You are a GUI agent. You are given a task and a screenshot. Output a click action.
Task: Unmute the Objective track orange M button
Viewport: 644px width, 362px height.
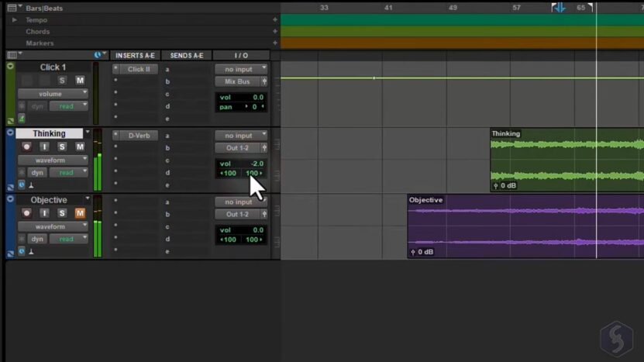coord(80,213)
